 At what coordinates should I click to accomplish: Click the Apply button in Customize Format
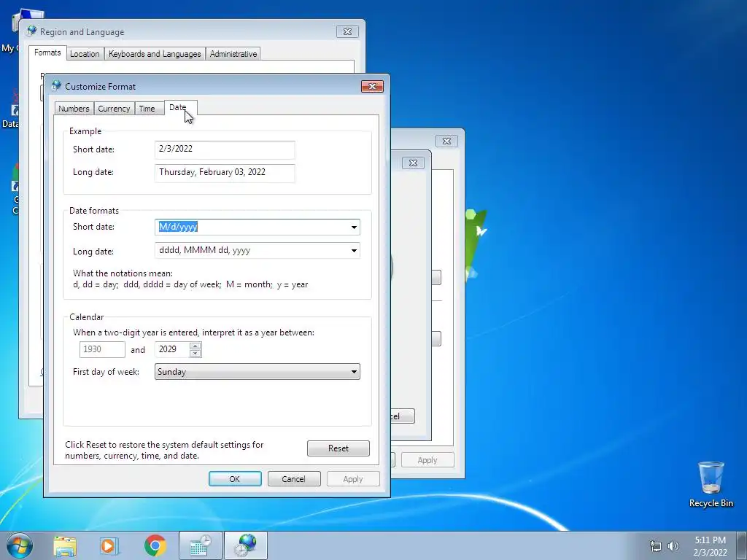pyautogui.click(x=353, y=478)
